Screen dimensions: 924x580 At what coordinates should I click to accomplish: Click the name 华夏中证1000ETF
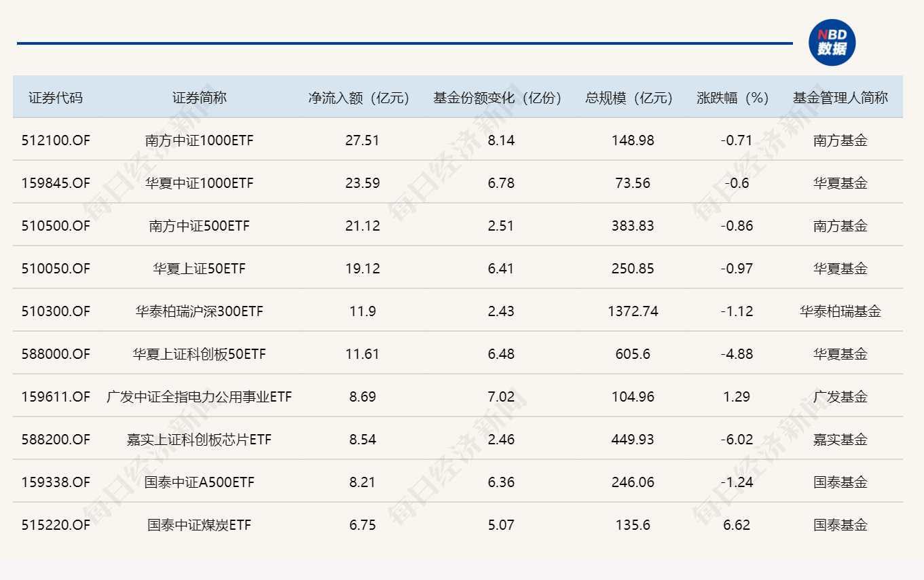(x=199, y=183)
